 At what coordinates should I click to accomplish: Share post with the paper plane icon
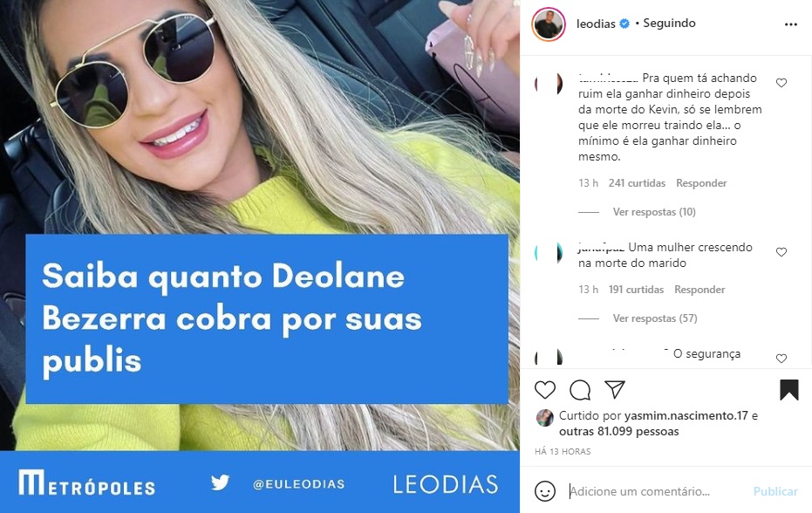(x=615, y=390)
